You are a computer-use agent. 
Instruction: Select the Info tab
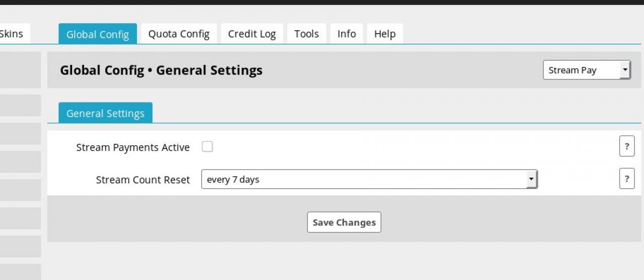346,34
